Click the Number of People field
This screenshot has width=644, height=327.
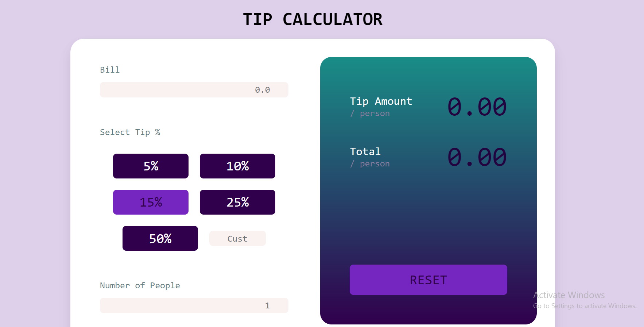194,305
